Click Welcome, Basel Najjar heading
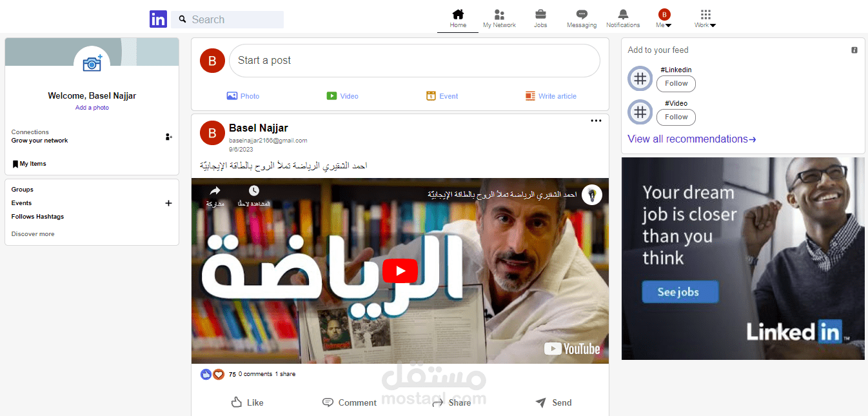 point(92,95)
